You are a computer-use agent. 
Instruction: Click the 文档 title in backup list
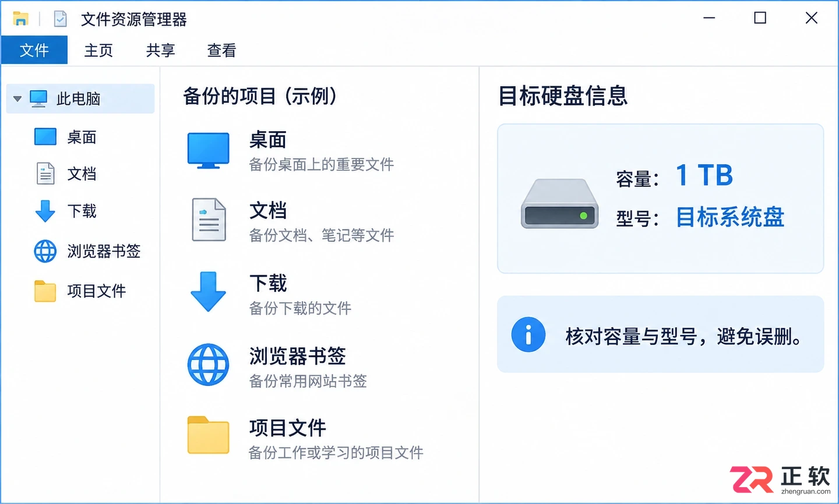tap(268, 211)
